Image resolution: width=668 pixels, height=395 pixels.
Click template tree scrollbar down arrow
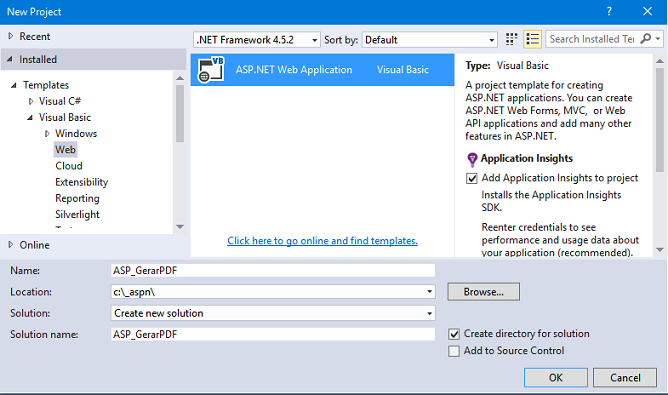[180, 227]
